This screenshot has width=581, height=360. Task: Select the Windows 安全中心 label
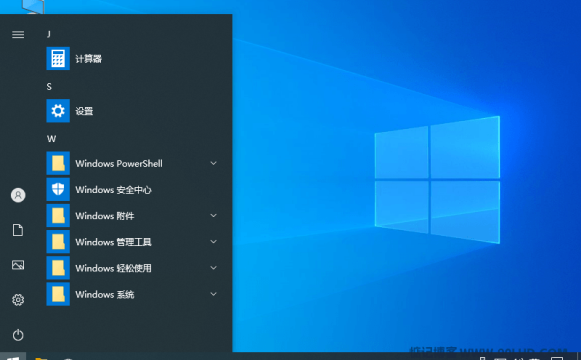click(x=113, y=190)
